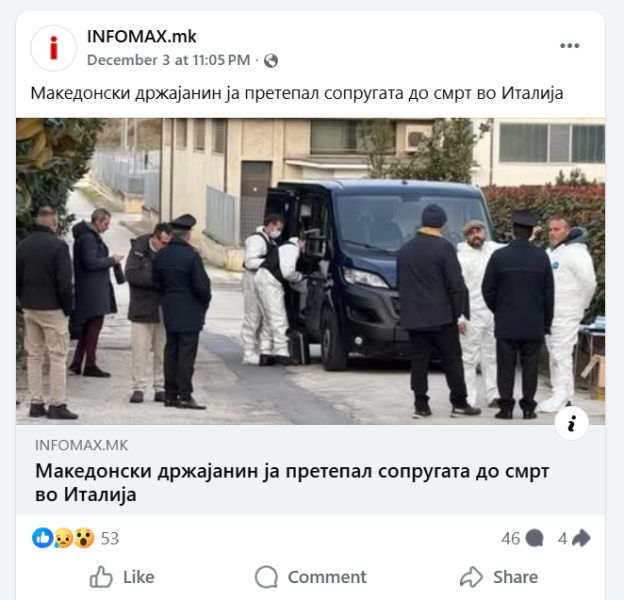Viewport: 624px width, 600px height.
Task: Open the three-dot post options menu
Action: click(x=569, y=45)
